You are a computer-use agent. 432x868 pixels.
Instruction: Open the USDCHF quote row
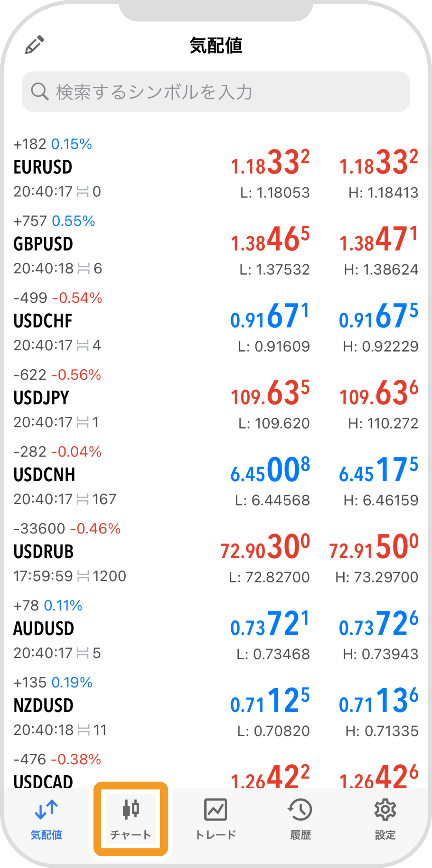(216, 322)
